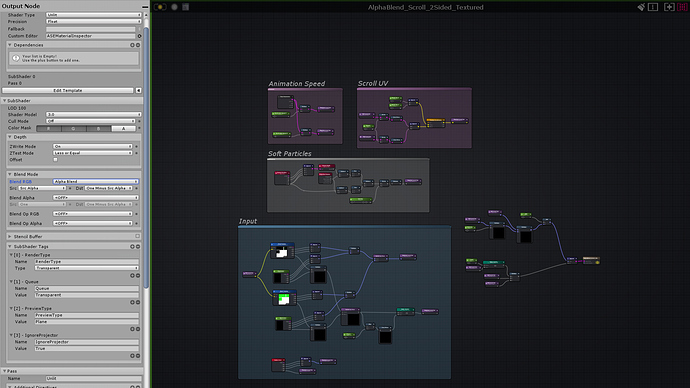Click the Fallback input field
Image resolution: width=690 pixels, height=388 pixels.
pos(91,29)
